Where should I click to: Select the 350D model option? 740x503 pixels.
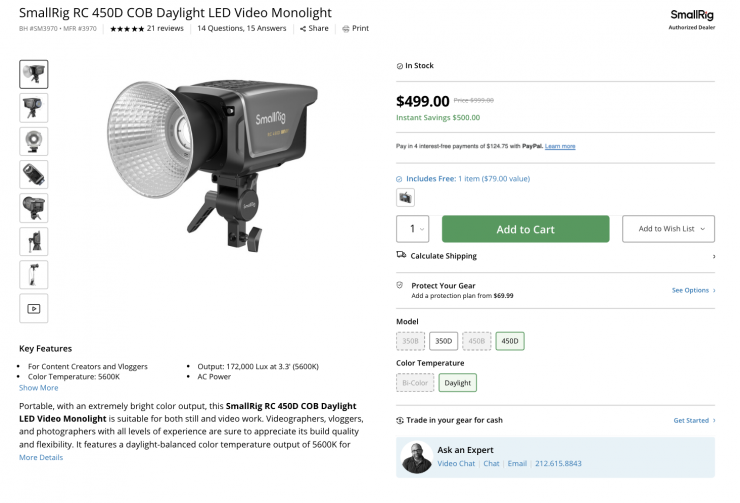pyautogui.click(x=443, y=341)
